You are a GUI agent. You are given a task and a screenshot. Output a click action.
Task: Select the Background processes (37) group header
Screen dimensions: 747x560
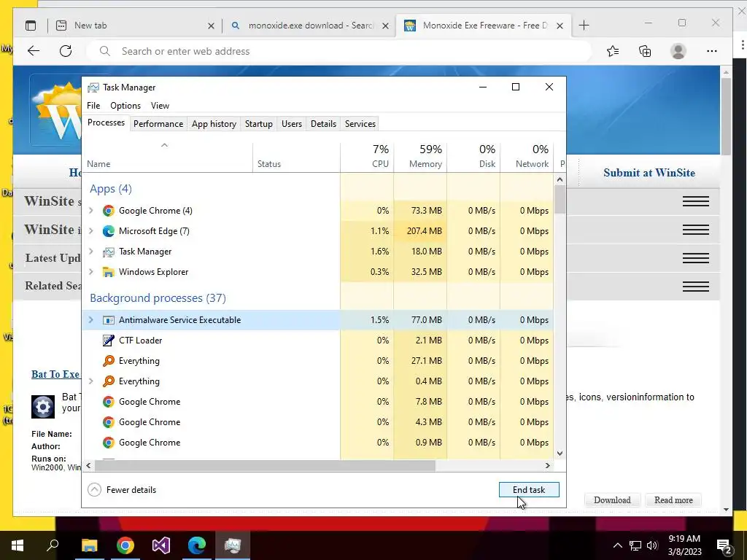tap(158, 298)
